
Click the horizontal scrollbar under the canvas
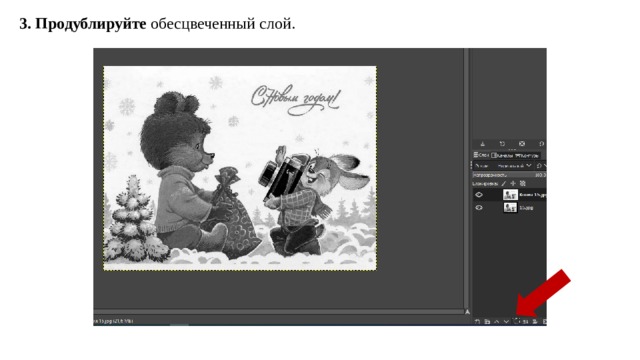[278, 312]
